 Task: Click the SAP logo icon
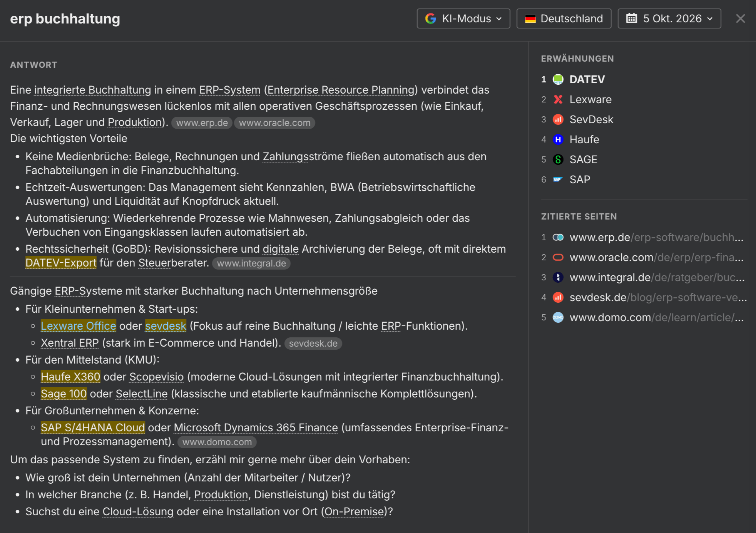point(558,179)
